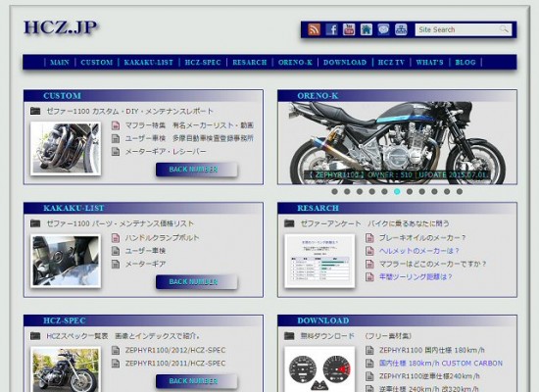Click the folder icon in CUSTOM section
Screen dimensions: 539x392
[35, 111]
